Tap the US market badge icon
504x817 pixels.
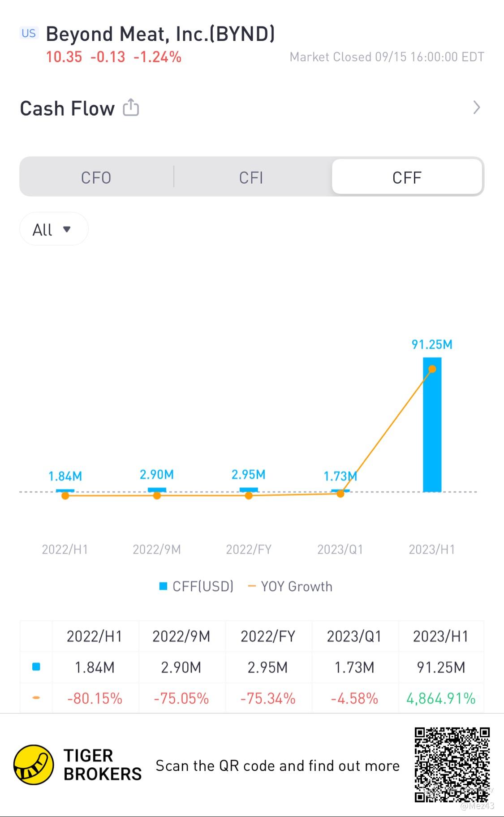pyautogui.click(x=29, y=33)
